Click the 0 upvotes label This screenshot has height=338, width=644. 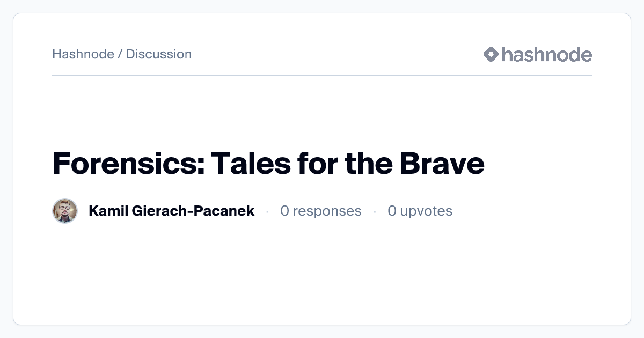[x=420, y=211]
